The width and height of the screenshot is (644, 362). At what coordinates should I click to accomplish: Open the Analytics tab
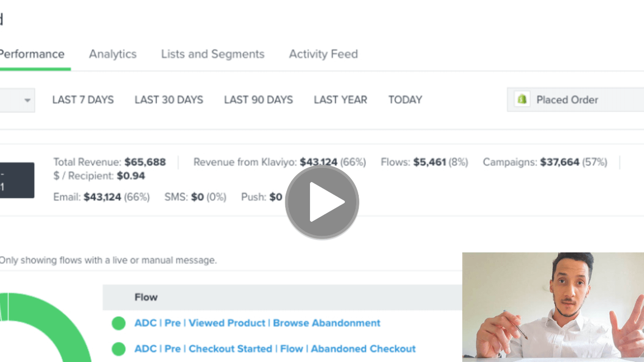point(113,54)
